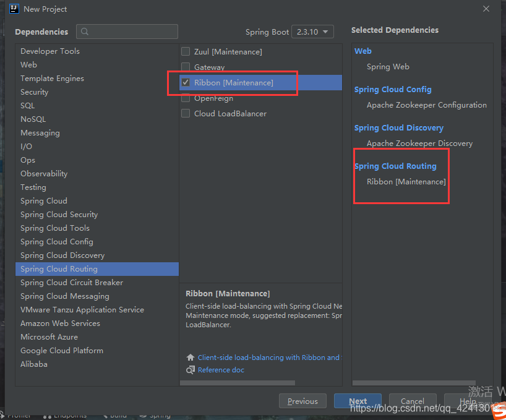Select Spring Cloud Discovery in the category list
Image resolution: width=506 pixels, height=420 pixels.
97,255
